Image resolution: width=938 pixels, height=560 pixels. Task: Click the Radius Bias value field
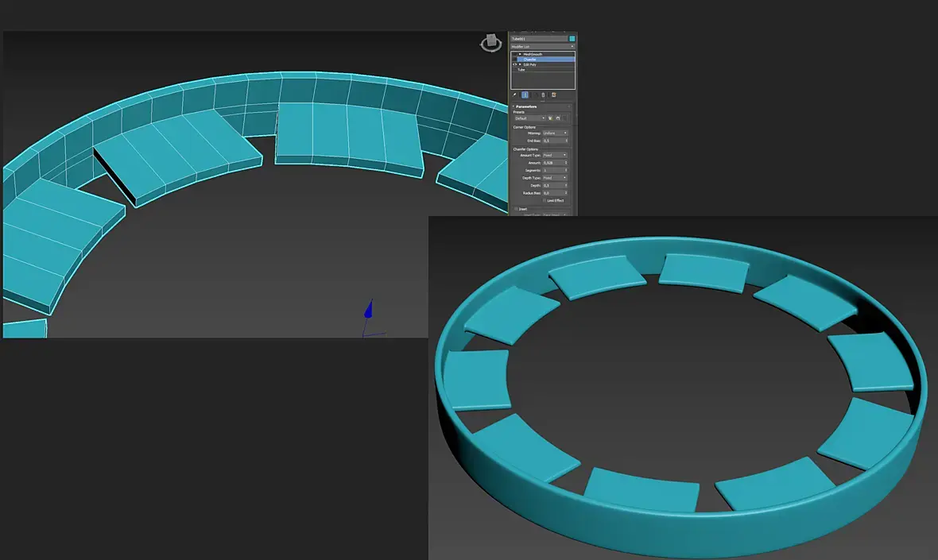pos(553,193)
